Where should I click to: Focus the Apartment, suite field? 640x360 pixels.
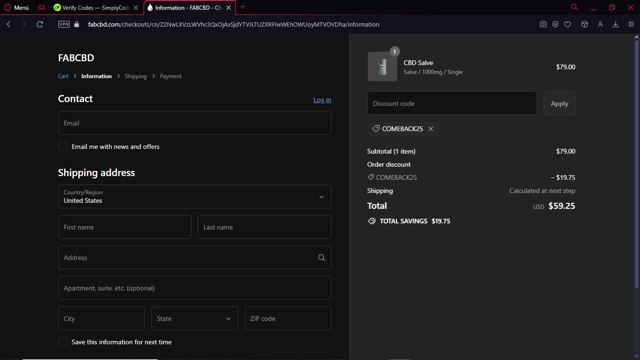pyautogui.click(x=195, y=288)
